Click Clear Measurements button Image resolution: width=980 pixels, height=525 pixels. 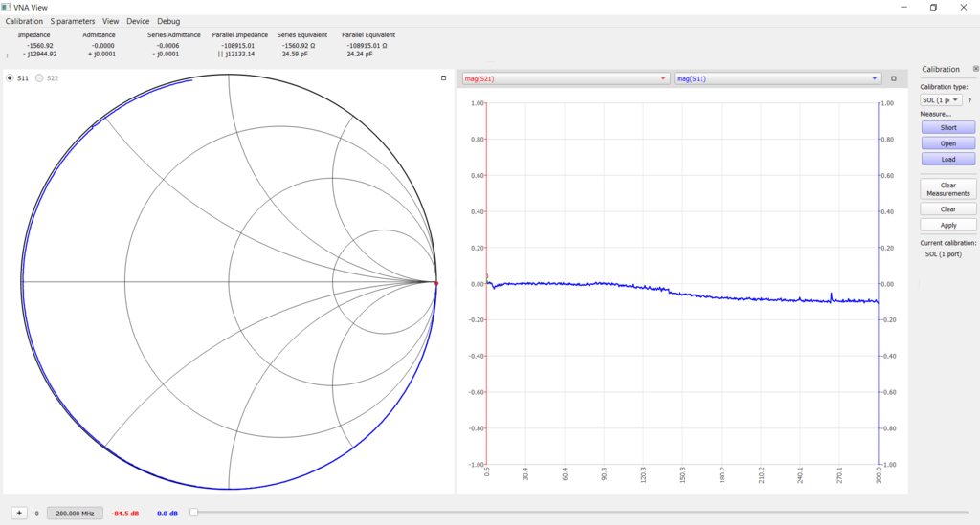(948, 189)
